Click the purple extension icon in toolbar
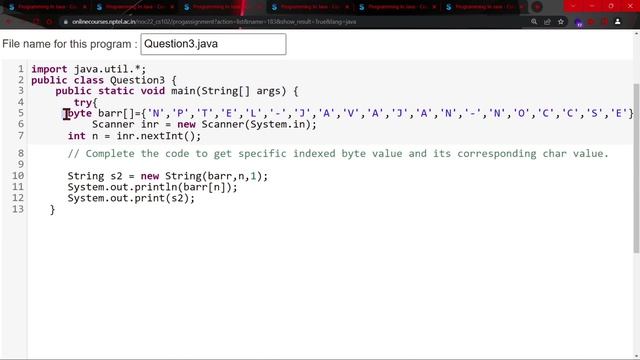The image size is (640, 360). tap(578, 22)
